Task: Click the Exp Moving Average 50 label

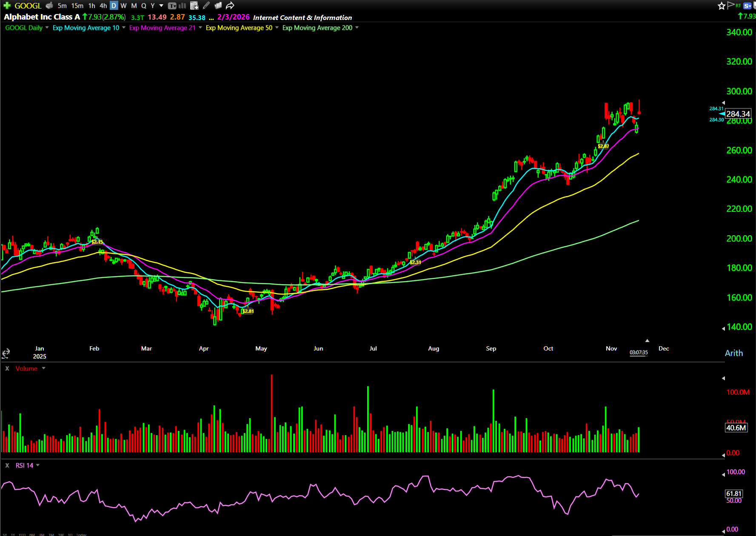Action: 239,28
